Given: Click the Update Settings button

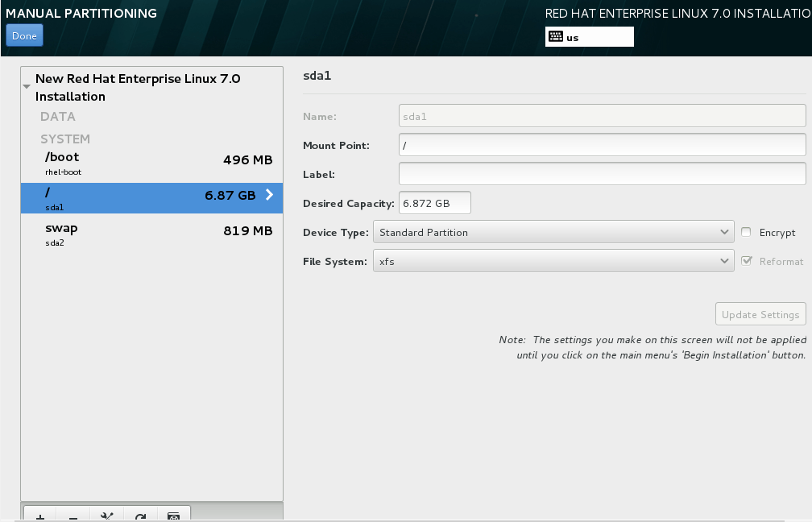Looking at the screenshot, I should pyautogui.click(x=760, y=313).
